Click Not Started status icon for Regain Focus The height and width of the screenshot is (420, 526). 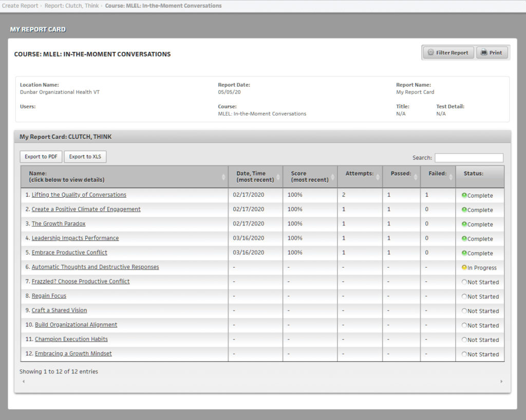[464, 296]
